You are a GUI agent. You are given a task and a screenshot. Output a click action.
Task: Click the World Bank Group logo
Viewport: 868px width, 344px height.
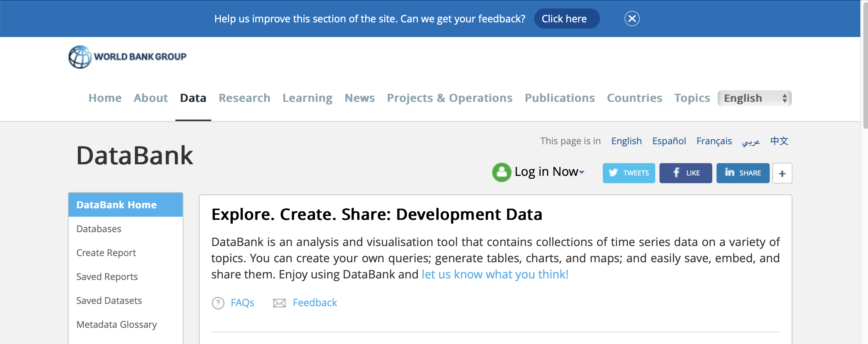(x=128, y=57)
